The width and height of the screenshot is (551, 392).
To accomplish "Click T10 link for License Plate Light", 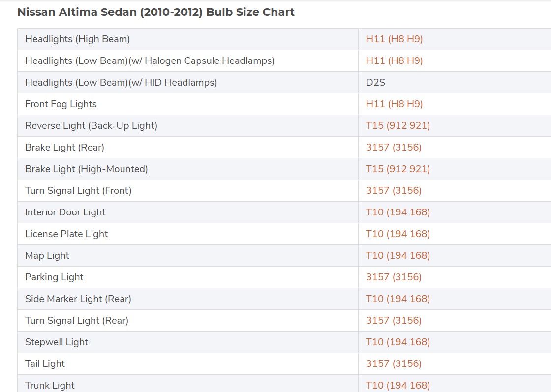I will point(398,234).
